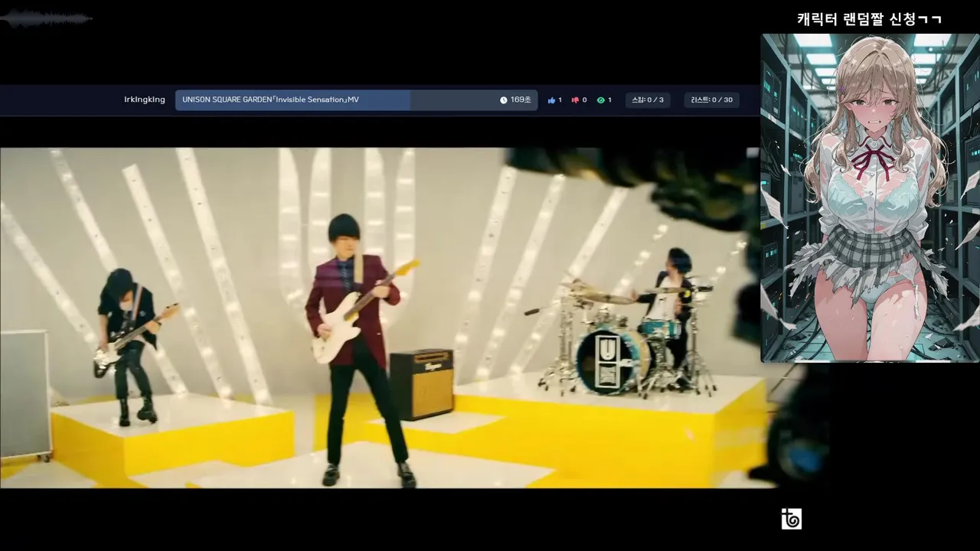
Task: Click the thumbs-up like icon
Action: coord(551,100)
